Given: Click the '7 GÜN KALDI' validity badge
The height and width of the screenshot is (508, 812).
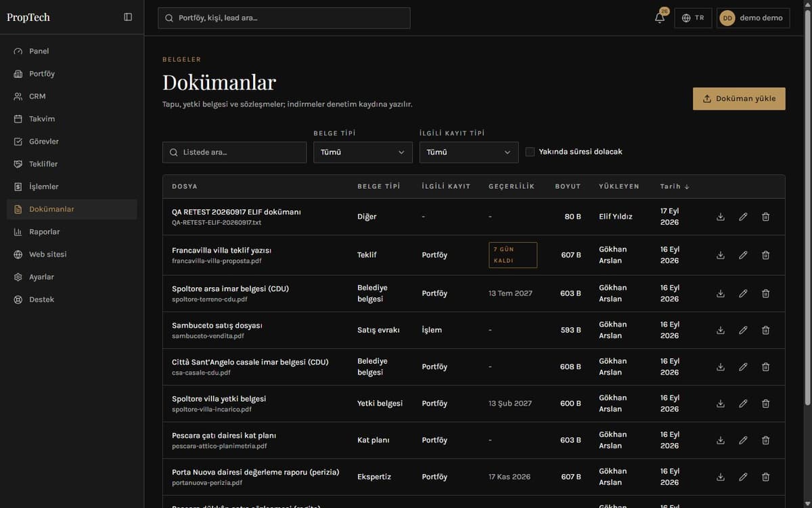Looking at the screenshot, I should 513,255.
